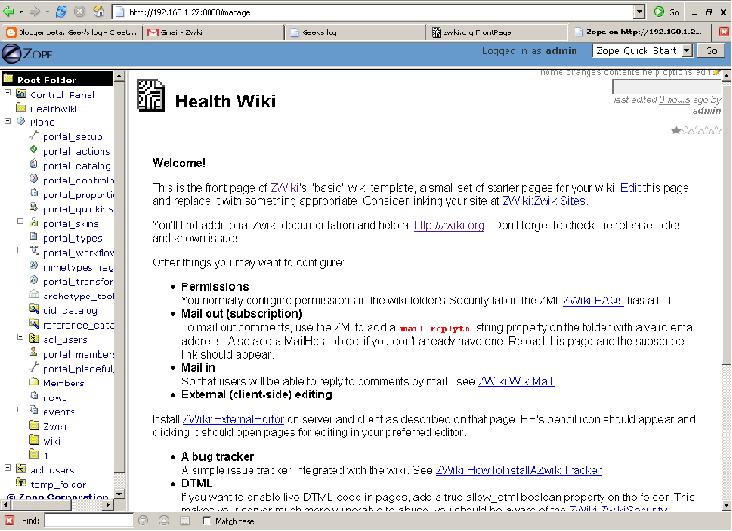The image size is (732, 531).
Task: Open the http://zwiki.org link
Action: click(449, 226)
